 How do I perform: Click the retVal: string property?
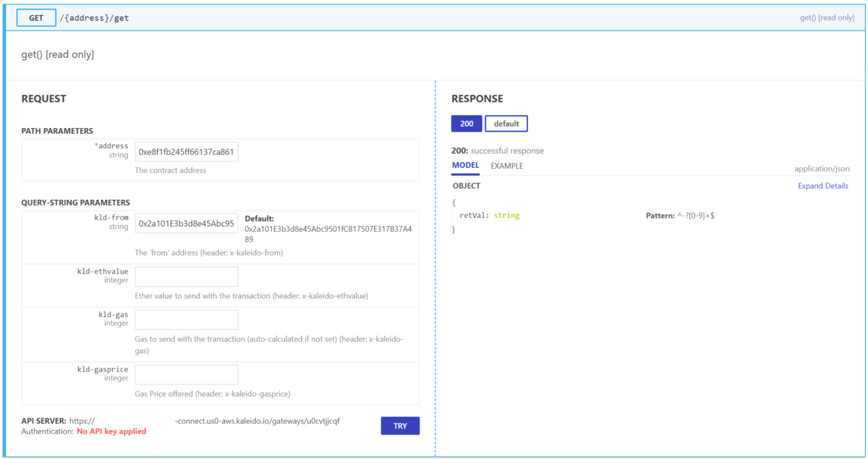[490, 216]
